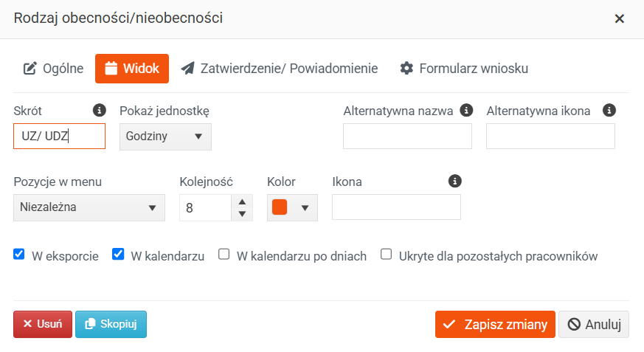Click the info icon beside Alternatywna nazwa
644x352 pixels.
tap(466, 110)
